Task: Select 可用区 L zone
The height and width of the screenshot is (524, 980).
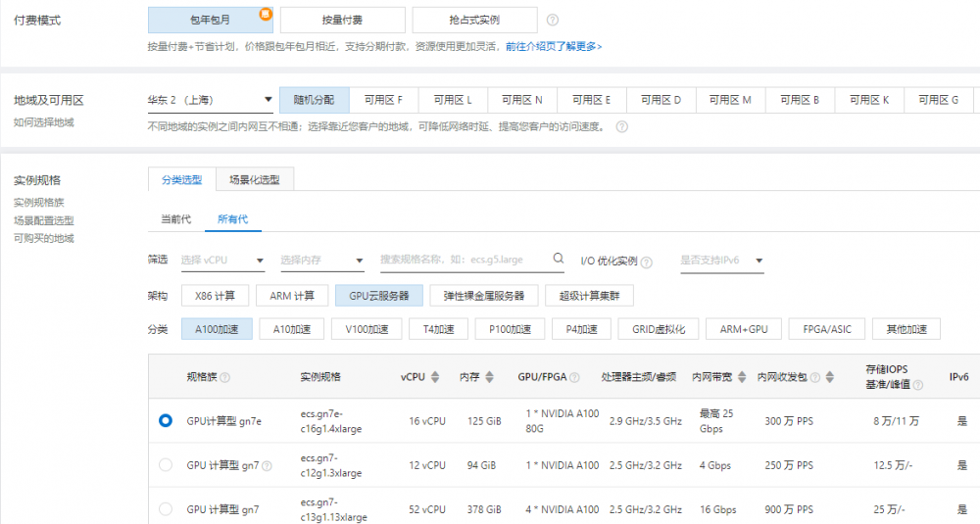Action: point(453,100)
